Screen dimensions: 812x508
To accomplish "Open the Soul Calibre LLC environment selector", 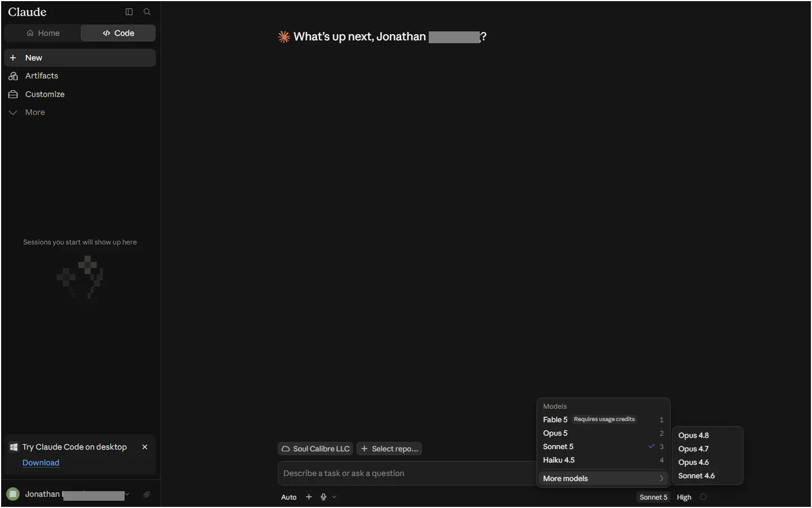I will click(315, 449).
